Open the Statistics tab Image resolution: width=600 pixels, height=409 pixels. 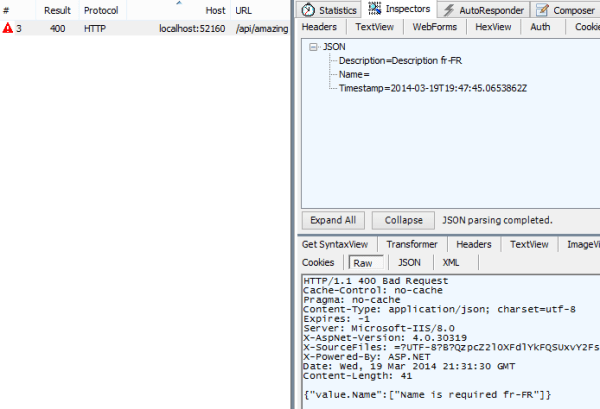[330, 9]
